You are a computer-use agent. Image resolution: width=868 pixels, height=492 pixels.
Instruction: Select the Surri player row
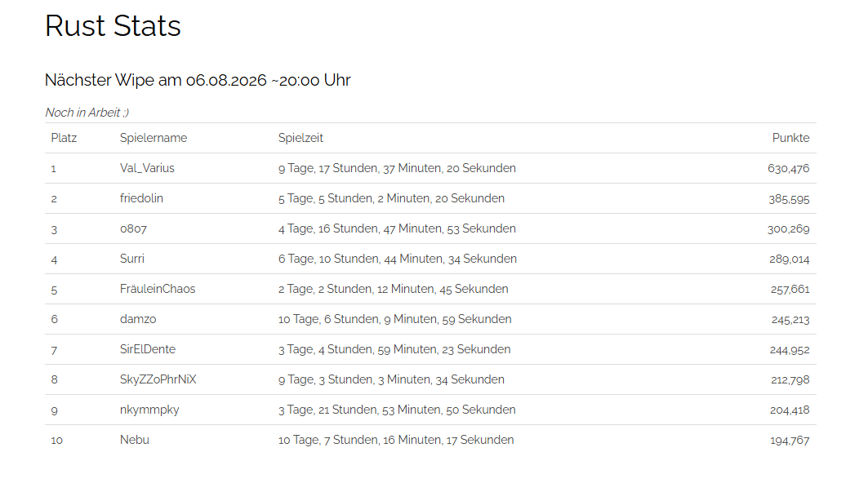[x=430, y=259]
